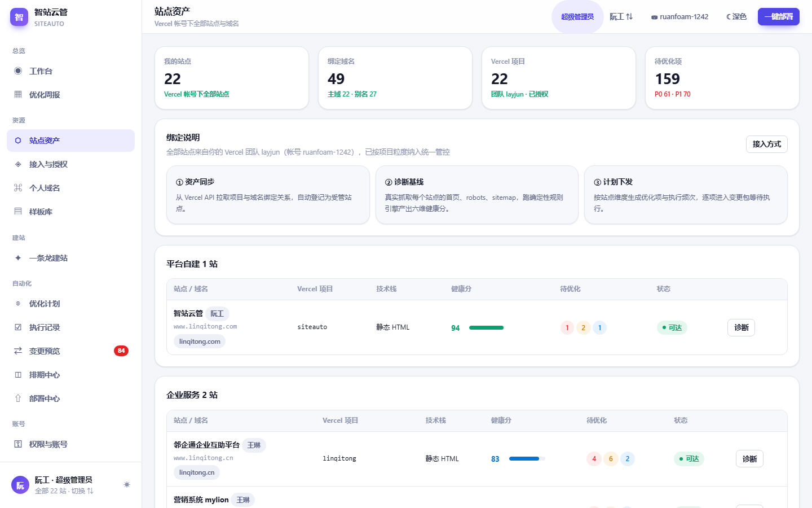Screen dimensions: 812x508
Task: Click the 可达 status for 智站云管
Action: coord(672,328)
